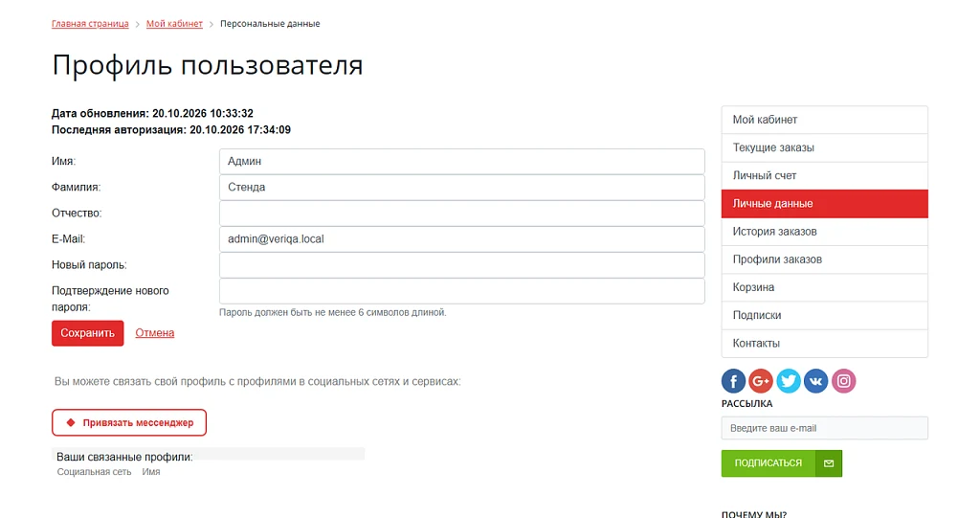Open the Google Plus social icon
Viewport: 980px width, 518px height.
761,381
